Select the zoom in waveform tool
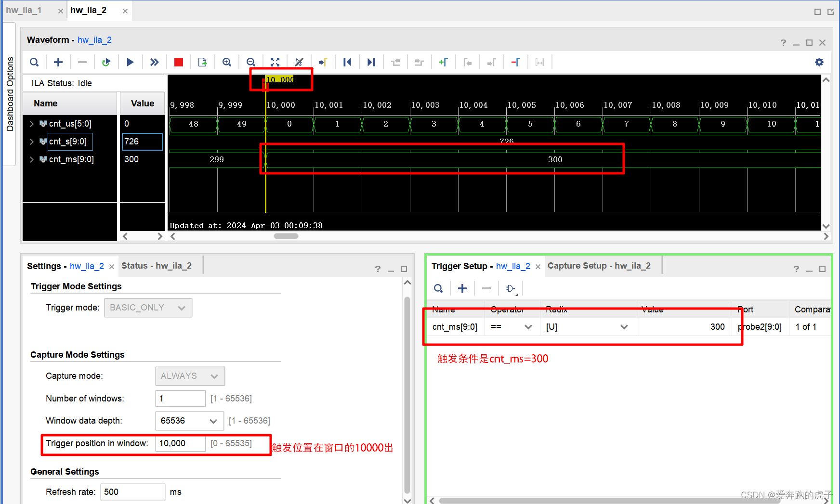 coord(227,62)
